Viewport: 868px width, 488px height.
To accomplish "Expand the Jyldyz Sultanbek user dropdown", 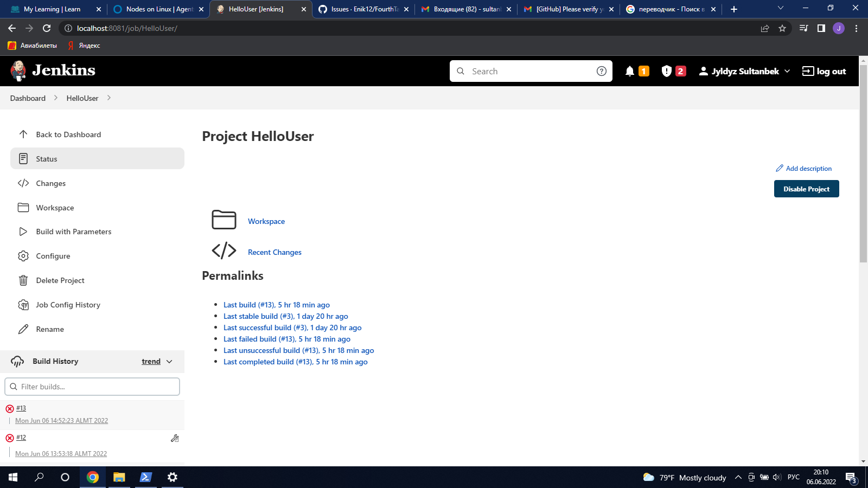I will coord(787,71).
